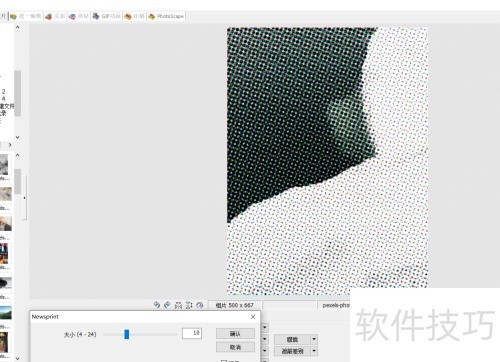The height and width of the screenshot is (362, 500).
Task: Click the halftone image on the canvas
Action: (327, 161)
